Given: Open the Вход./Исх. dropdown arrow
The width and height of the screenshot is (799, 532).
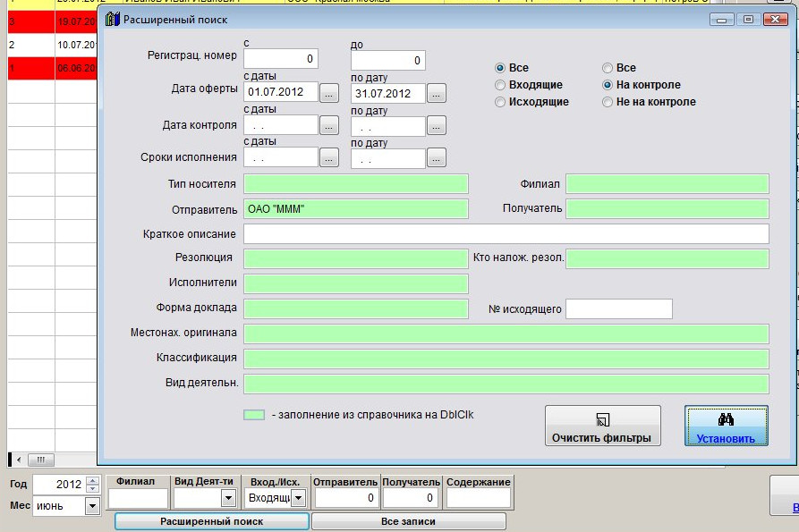Looking at the screenshot, I should (x=299, y=498).
